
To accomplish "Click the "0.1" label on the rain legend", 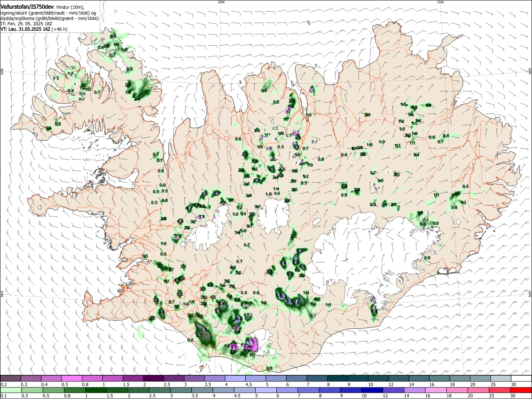I will click(x=3, y=396).
